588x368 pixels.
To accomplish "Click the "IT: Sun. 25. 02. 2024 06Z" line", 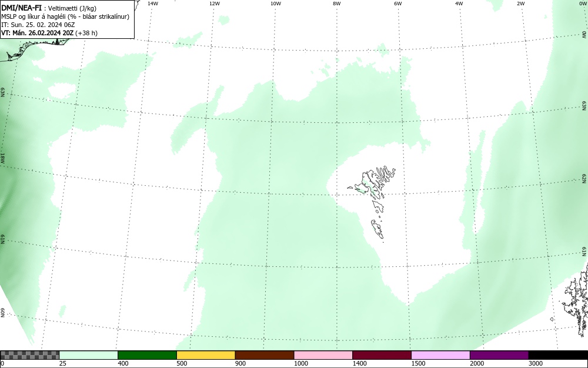I will pyautogui.click(x=38, y=25).
